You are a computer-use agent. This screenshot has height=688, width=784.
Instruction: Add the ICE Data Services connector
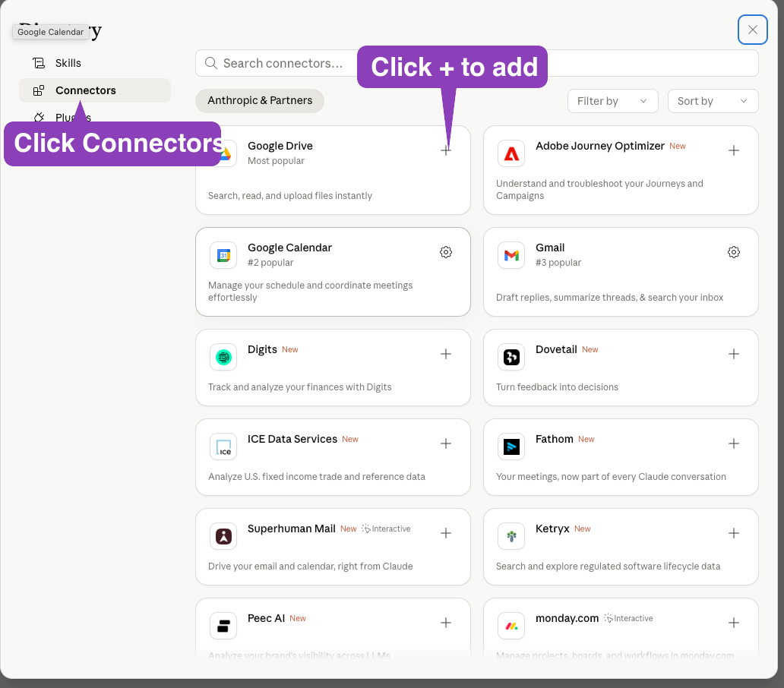[x=445, y=443]
